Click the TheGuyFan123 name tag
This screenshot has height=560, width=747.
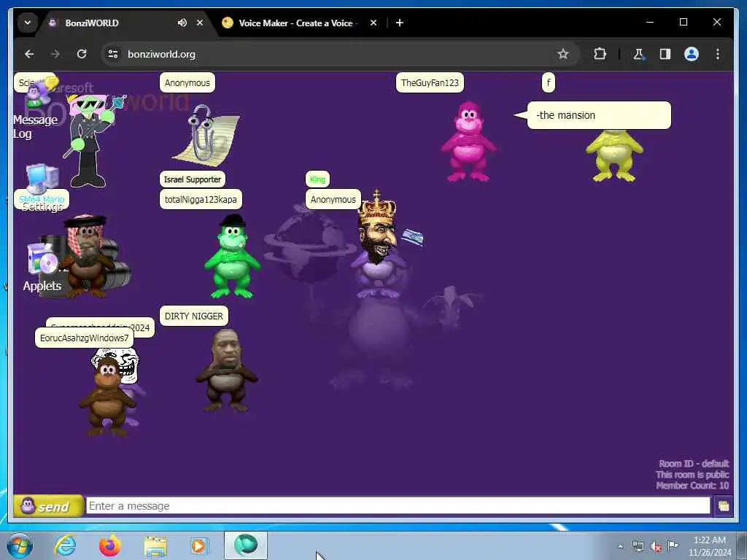430,83
